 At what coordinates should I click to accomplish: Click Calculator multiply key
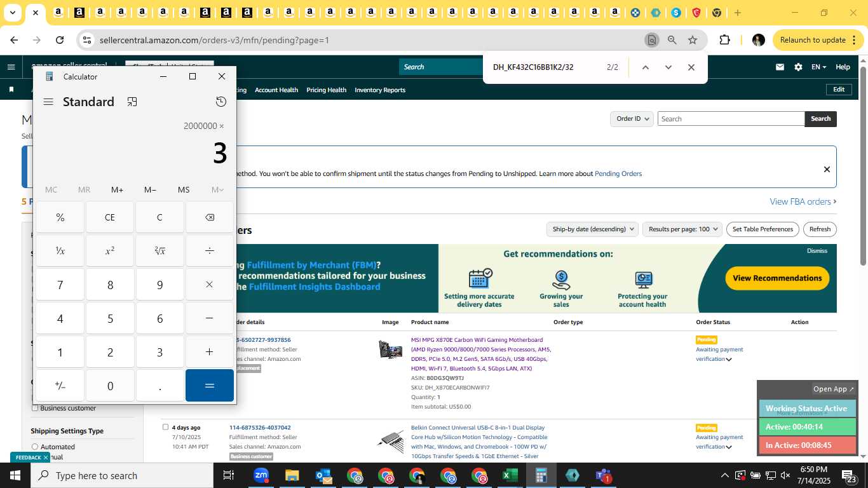pos(210,284)
